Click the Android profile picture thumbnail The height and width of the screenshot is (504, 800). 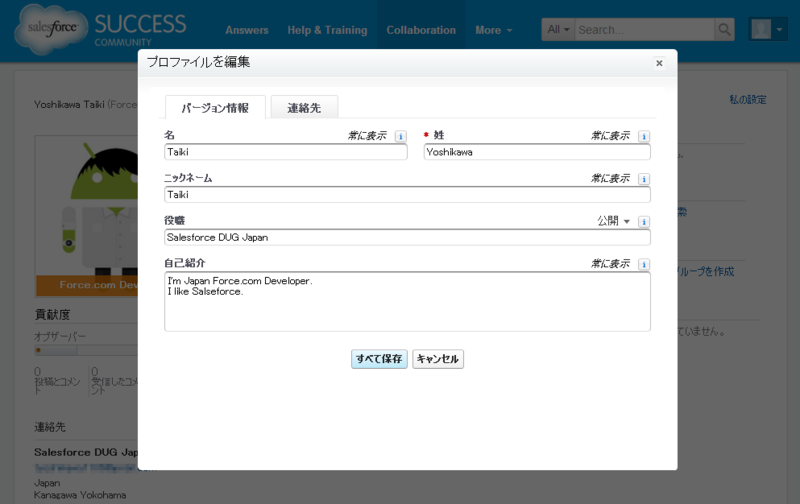point(87,216)
